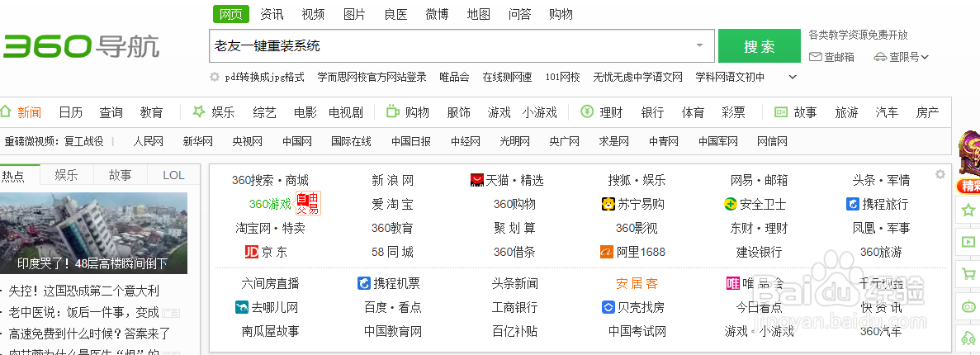This screenshot has width=980, height=355.
Task: Click the sidebar shopping cart icon
Action: click(968, 274)
